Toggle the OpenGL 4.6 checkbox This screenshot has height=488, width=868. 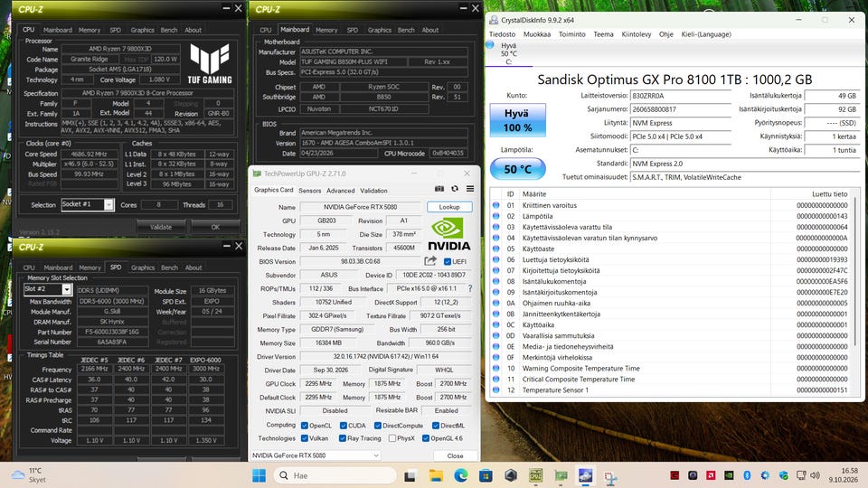pos(426,438)
